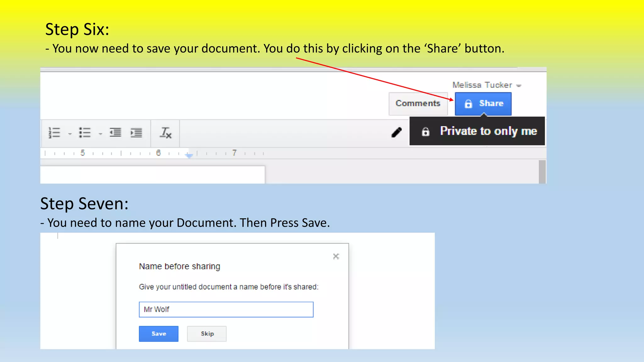
Task: Click the clear formatting icon
Action: coord(165,133)
